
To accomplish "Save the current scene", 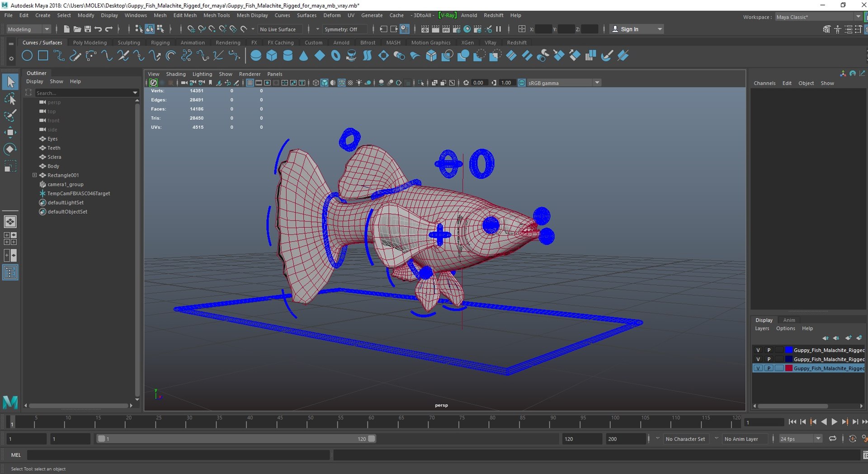I will coord(88,29).
